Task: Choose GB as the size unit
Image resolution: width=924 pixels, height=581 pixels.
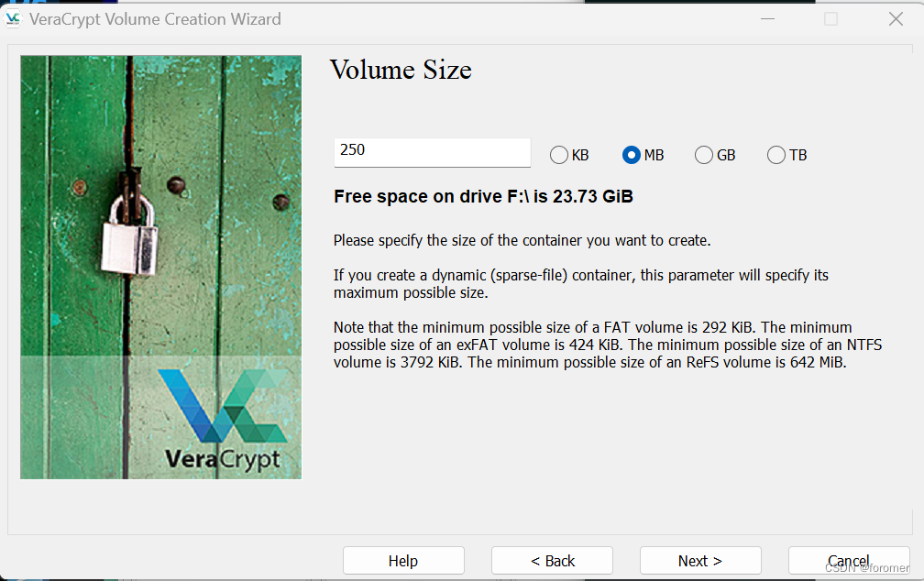Action: click(x=715, y=155)
